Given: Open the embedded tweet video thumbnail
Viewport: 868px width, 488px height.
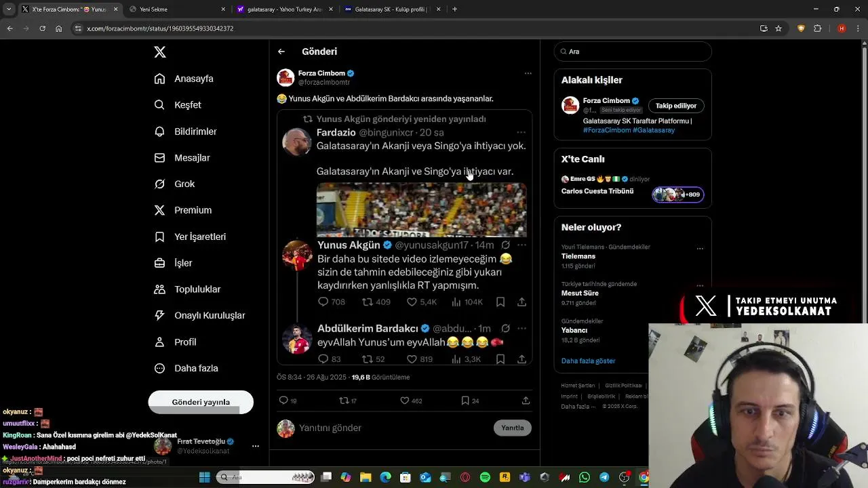Looking at the screenshot, I should 421,209.
